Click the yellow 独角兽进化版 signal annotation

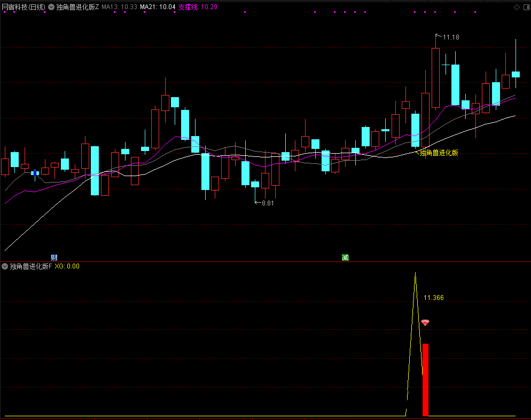(x=439, y=153)
